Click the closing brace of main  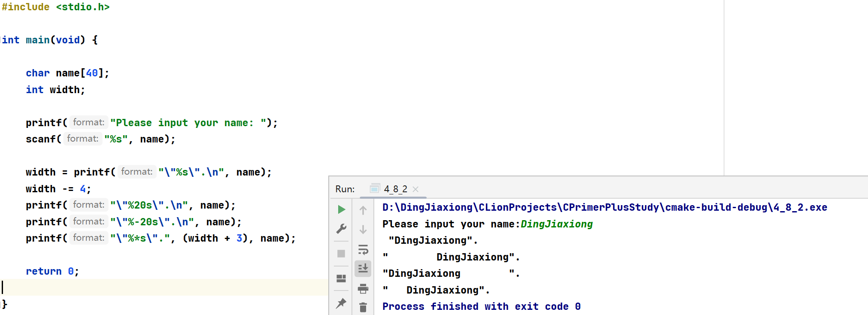point(5,304)
